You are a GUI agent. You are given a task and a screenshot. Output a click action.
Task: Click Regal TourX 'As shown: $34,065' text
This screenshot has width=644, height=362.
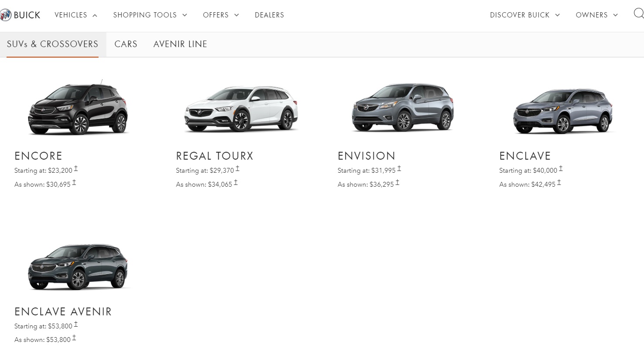tap(204, 184)
